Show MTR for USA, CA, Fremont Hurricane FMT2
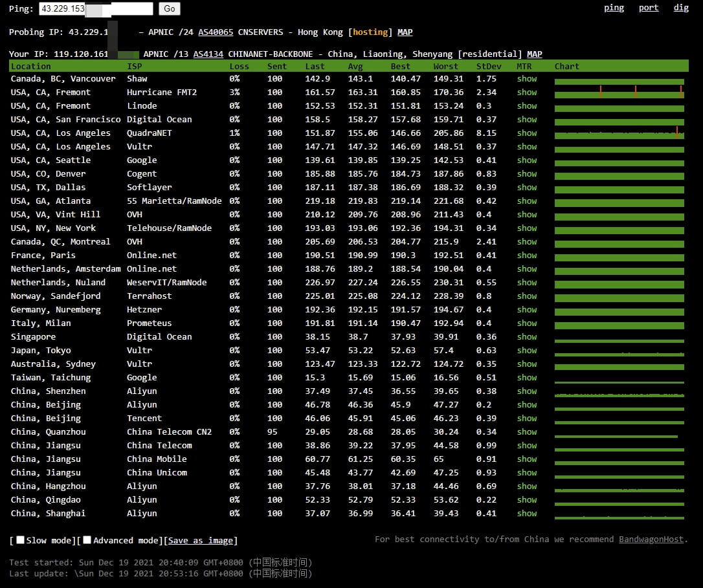 (x=527, y=93)
